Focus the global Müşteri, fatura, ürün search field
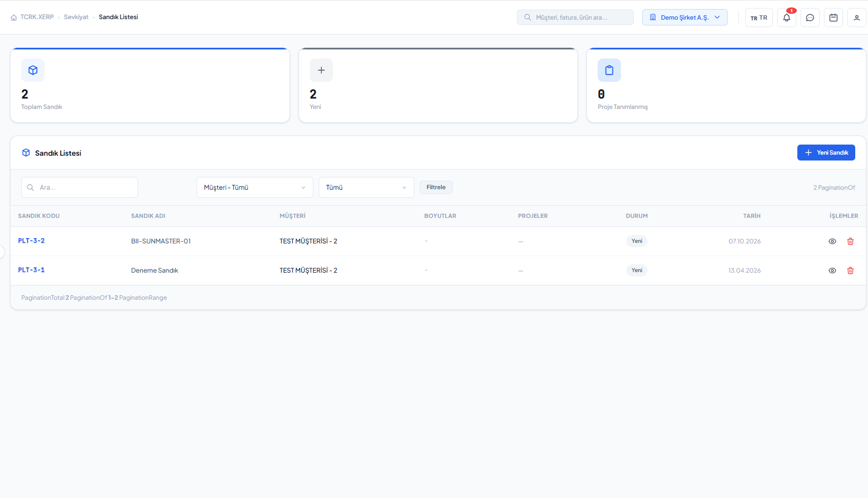Image resolution: width=868 pixels, height=498 pixels. coord(575,18)
